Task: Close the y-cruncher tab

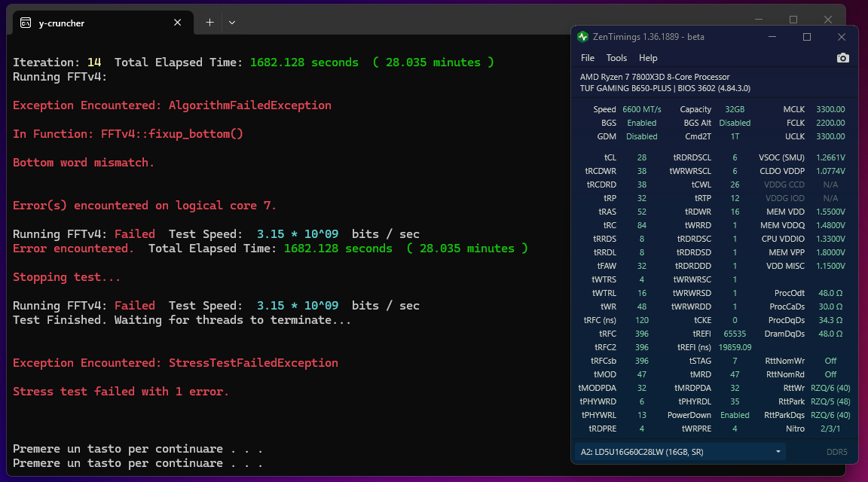Action: click(x=177, y=23)
